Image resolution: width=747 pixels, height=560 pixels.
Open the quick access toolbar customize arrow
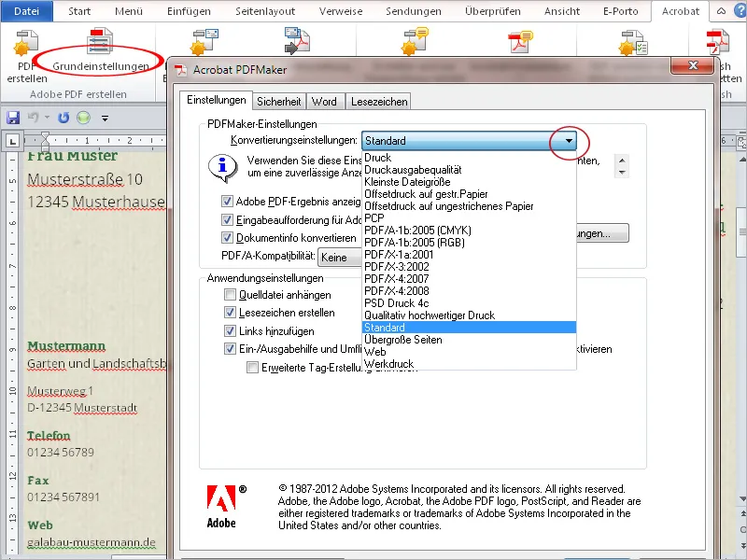[x=105, y=119]
